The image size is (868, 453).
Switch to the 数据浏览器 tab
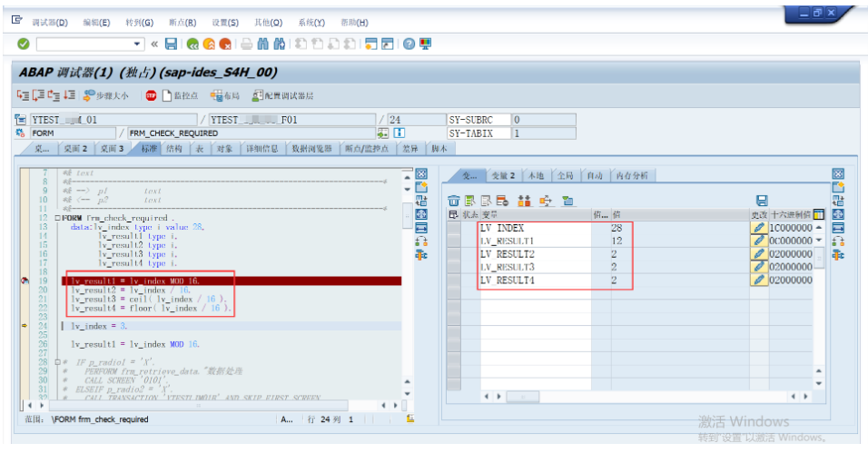[311, 148]
